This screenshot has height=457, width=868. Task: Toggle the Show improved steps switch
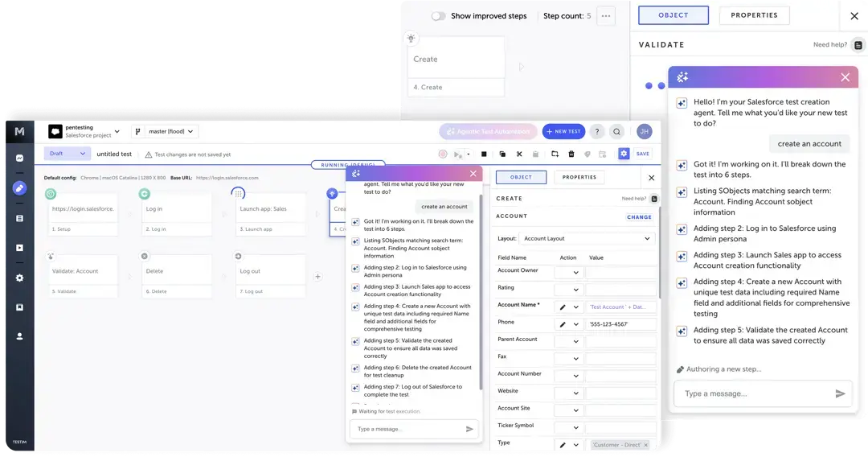438,16
